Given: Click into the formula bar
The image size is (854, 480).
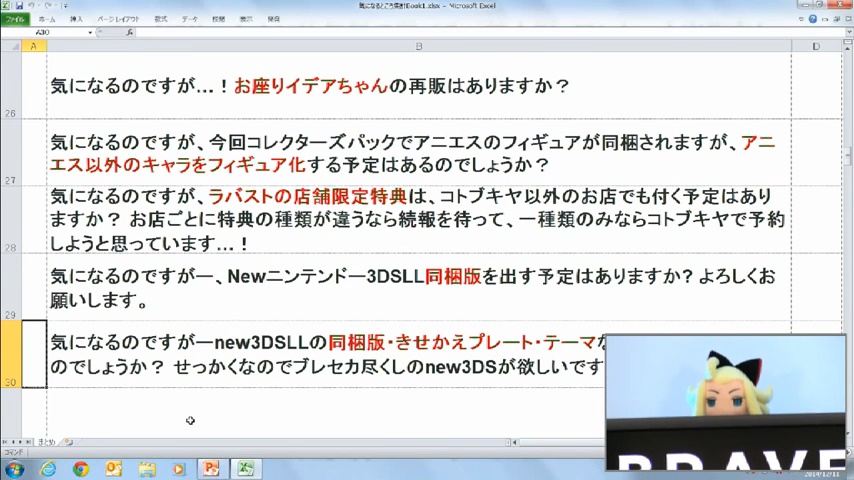Looking at the screenshot, I should coord(490,33).
